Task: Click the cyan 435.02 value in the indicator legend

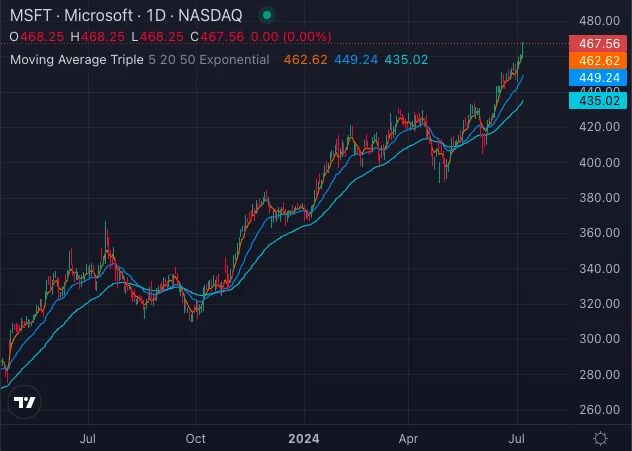Action: pos(408,59)
